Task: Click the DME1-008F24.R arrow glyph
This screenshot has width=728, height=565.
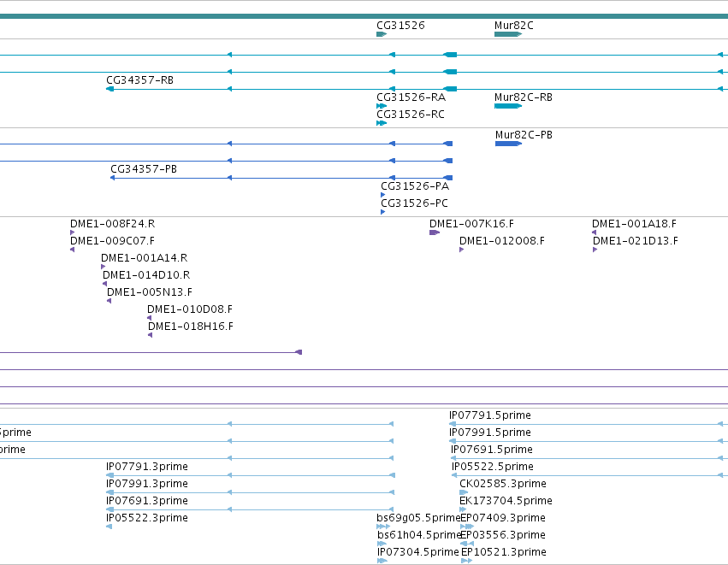Action: click(x=72, y=232)
